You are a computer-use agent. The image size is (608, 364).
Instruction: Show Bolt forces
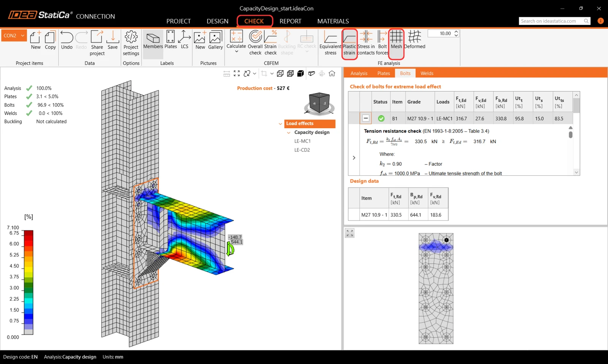point(382,43)
